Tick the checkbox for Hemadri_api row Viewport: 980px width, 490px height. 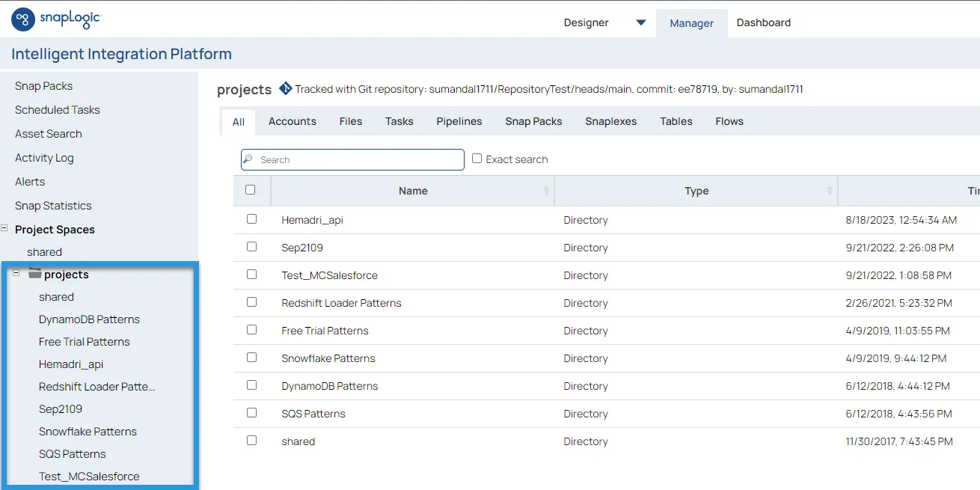(x=251, y=219)
